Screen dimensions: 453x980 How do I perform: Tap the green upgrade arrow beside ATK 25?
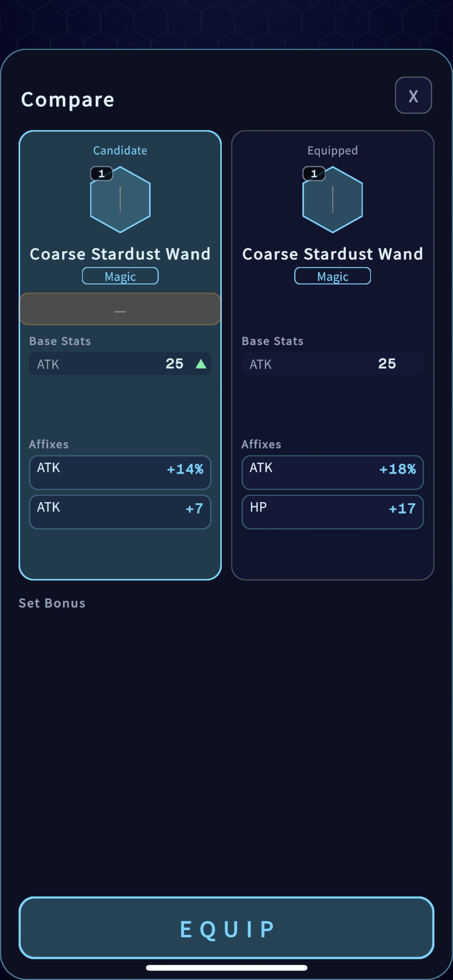[x=201, y=364]
